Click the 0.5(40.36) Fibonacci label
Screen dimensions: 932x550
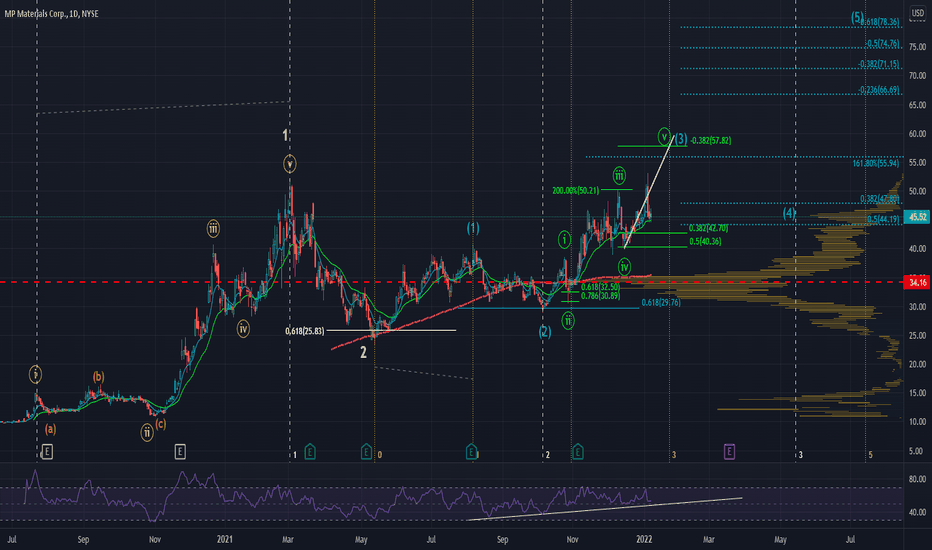coord(705,241)
